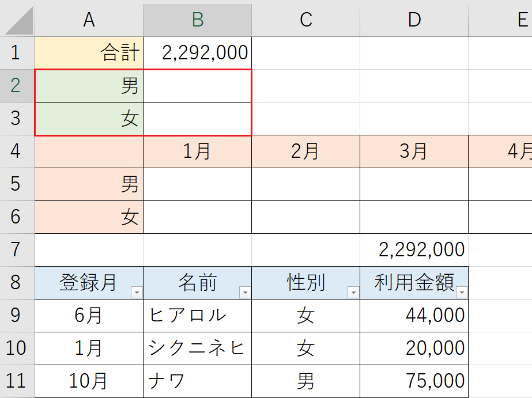Select row 8 header
532x398 pixels.
(x=17, y=283)
